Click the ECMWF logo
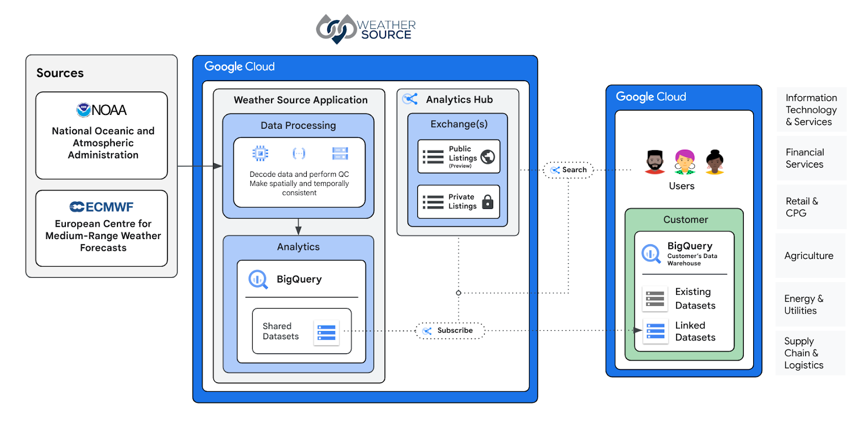The height and width of the screenshot is (421, 868). click(102, 207)
